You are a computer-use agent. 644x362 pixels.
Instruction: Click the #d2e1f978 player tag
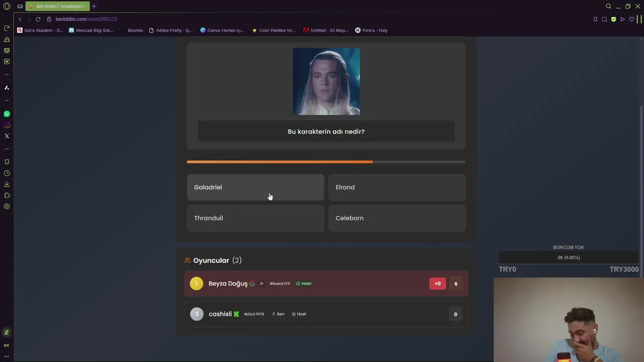(x=254, y=314)
